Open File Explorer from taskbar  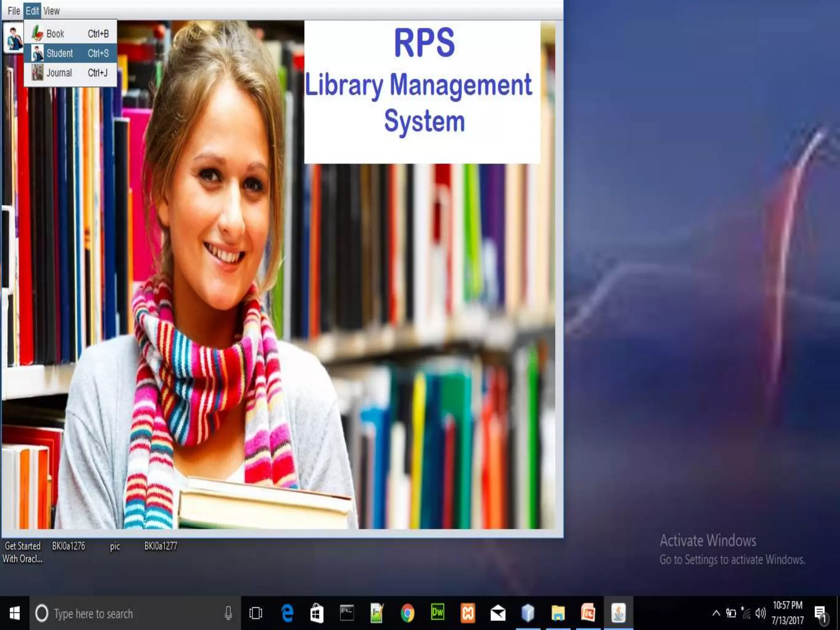tap(558, 614)
